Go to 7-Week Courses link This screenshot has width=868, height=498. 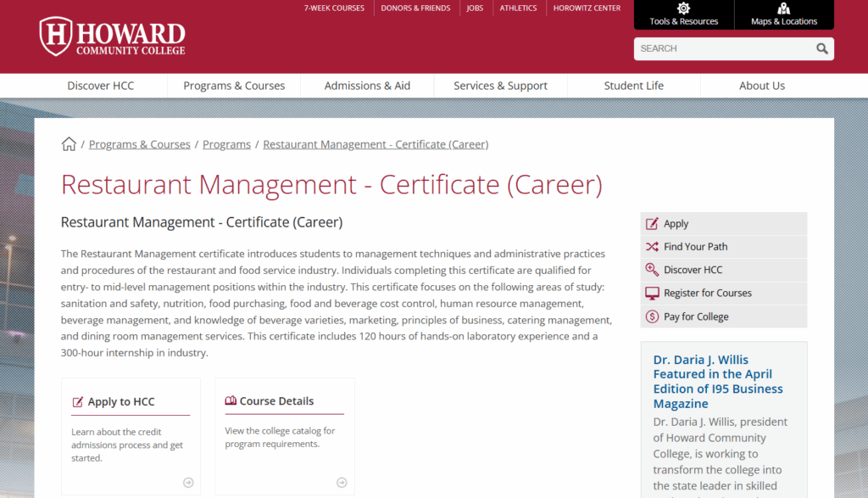click(334, 8)
